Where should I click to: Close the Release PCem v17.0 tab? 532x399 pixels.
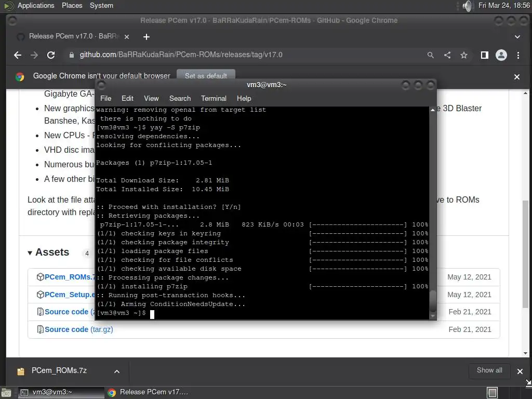(127, 37)
